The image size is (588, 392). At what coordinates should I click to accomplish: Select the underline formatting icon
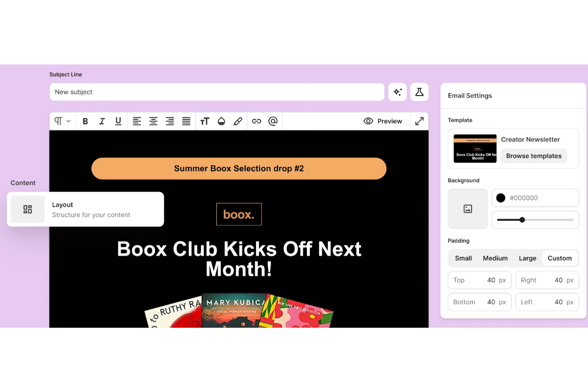pyautogui.click(x=118, y=121)
